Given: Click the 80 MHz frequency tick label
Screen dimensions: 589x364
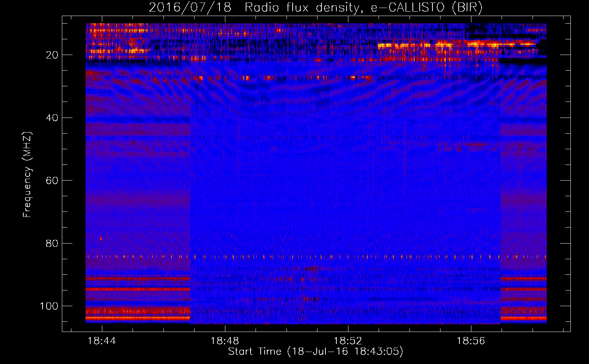Looking at the screenshot, I should (52, 243).
